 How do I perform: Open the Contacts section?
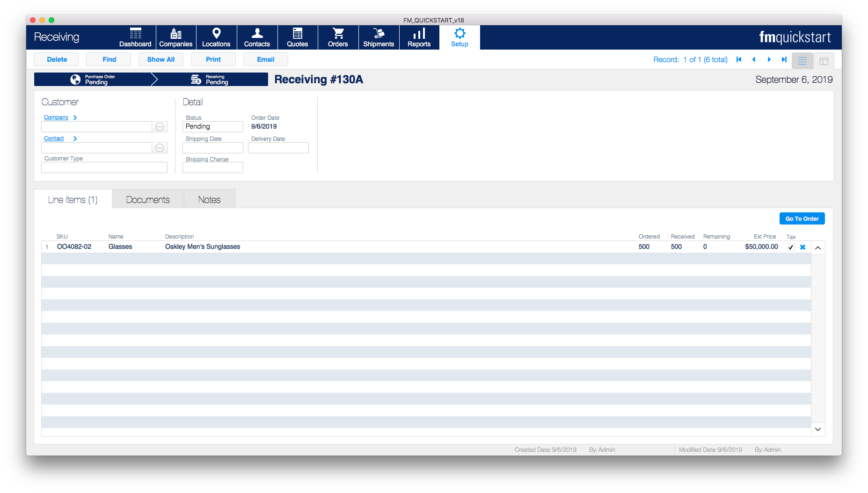point(257,37)
